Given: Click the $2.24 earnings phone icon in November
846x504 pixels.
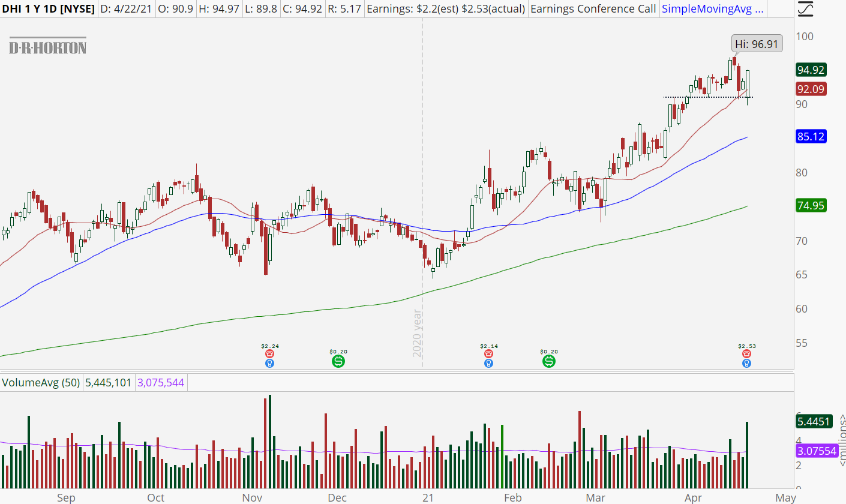Looking at the screenshot, I should [269, 355].
